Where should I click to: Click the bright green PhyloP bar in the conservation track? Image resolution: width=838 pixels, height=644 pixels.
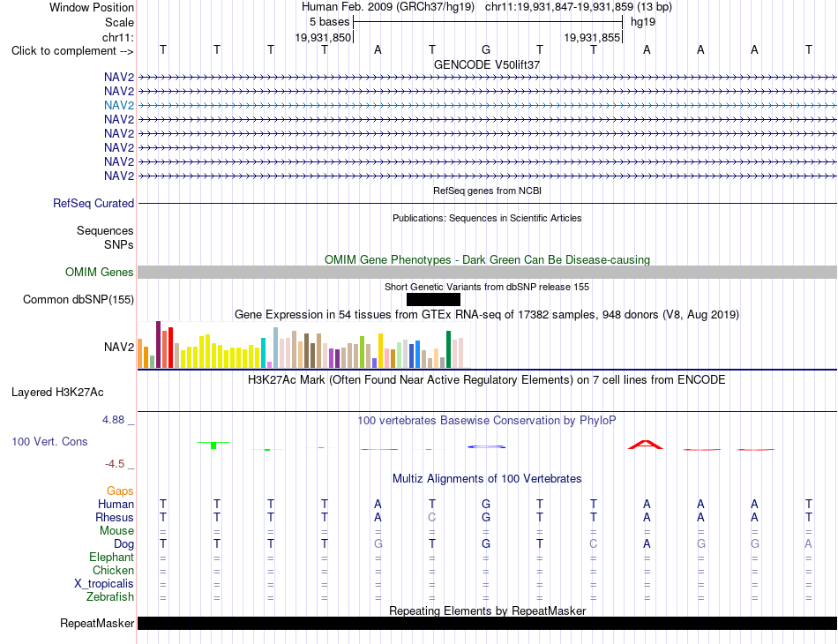pos(213,446)
